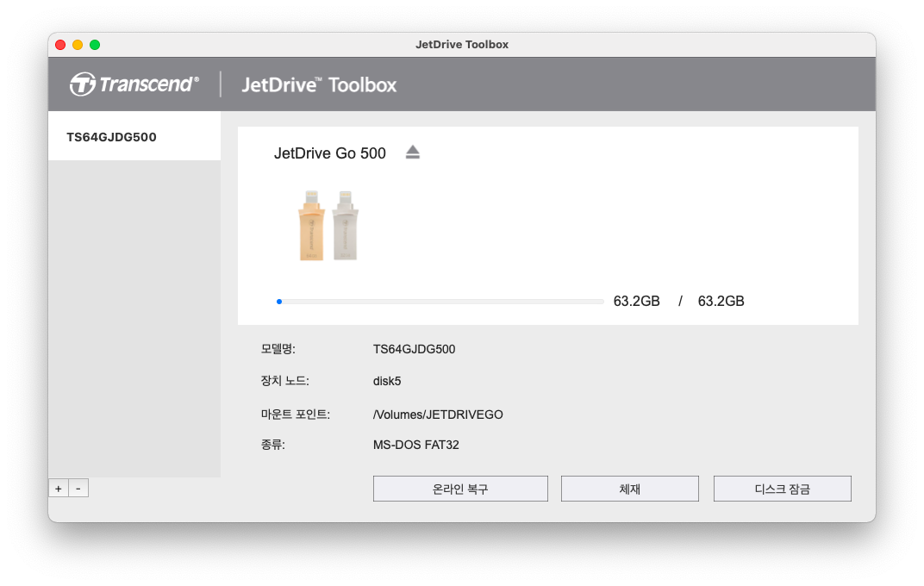
Task: Select TS64GJDG500 in the device sidebar
Action: (134, 137)
